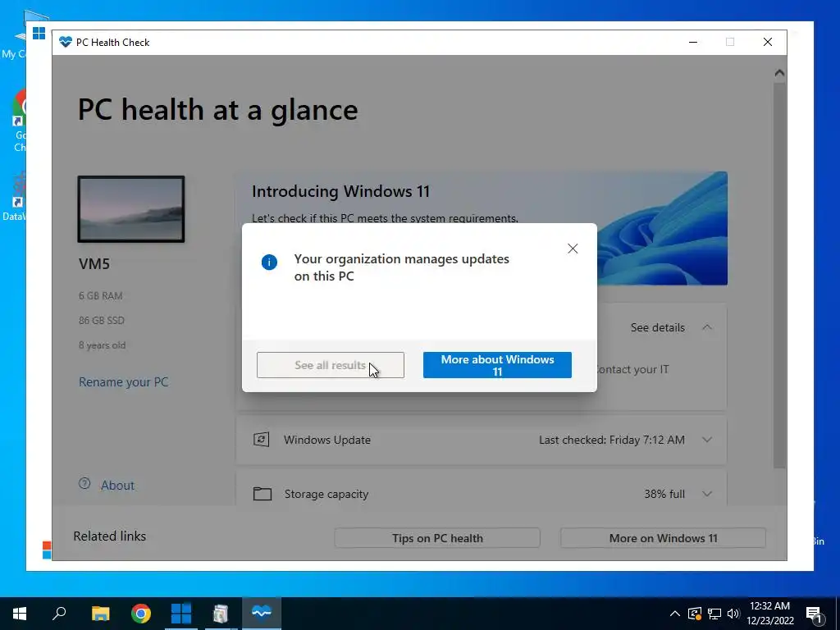
Task: Expand the Storage capacity section chevron
Action: pos(707,494)
